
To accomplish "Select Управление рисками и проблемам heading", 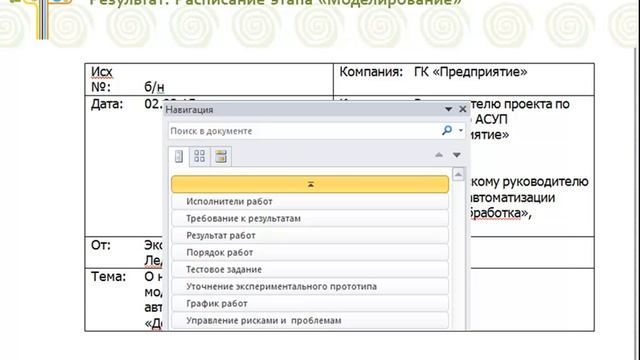I will [310, 321].
